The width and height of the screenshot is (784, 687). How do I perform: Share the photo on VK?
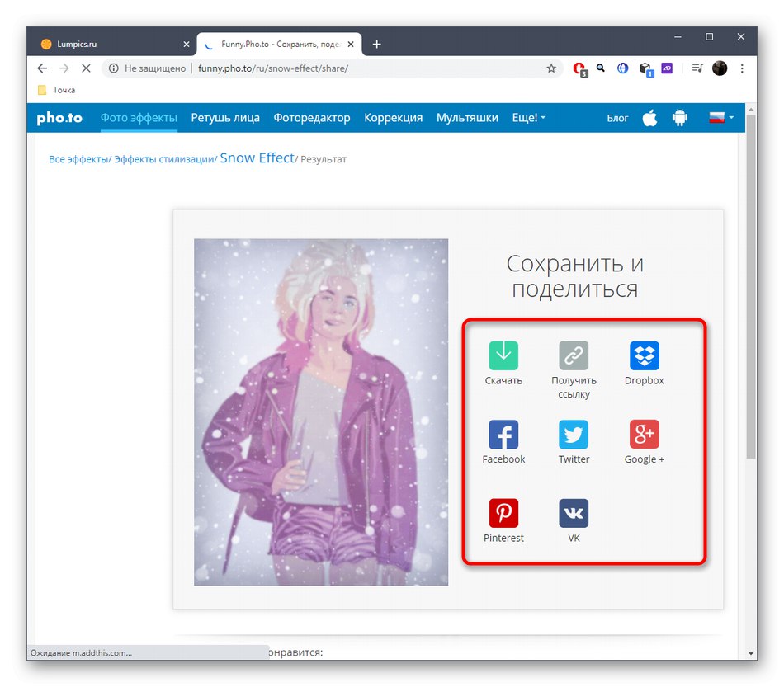pyautogui.click(x=574, y=513)
